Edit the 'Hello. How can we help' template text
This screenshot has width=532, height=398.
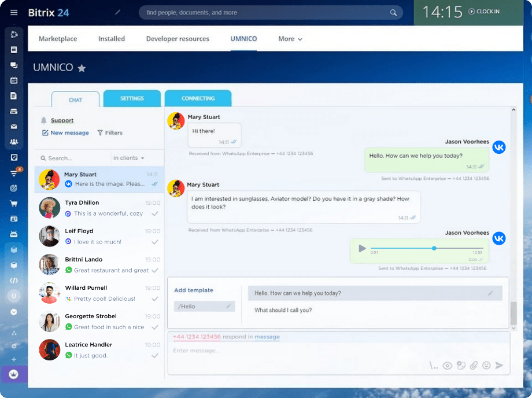click(490, 293)
